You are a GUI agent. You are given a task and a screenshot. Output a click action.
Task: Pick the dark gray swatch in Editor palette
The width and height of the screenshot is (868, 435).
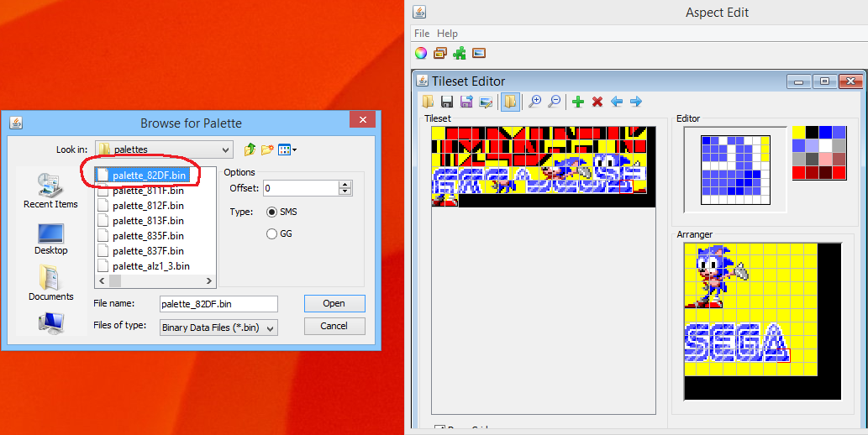point(812,160)
